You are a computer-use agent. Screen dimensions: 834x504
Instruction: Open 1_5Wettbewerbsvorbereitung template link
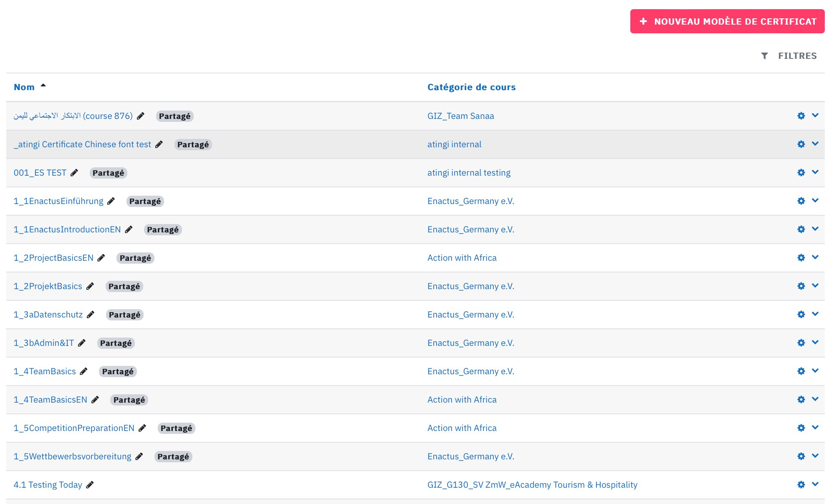pyautogui.click(x=73, y=456)
